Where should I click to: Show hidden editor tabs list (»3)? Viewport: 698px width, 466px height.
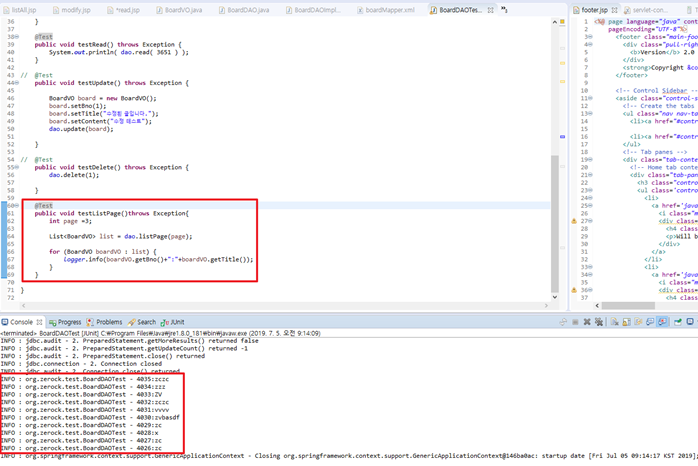tap(504, 9)
